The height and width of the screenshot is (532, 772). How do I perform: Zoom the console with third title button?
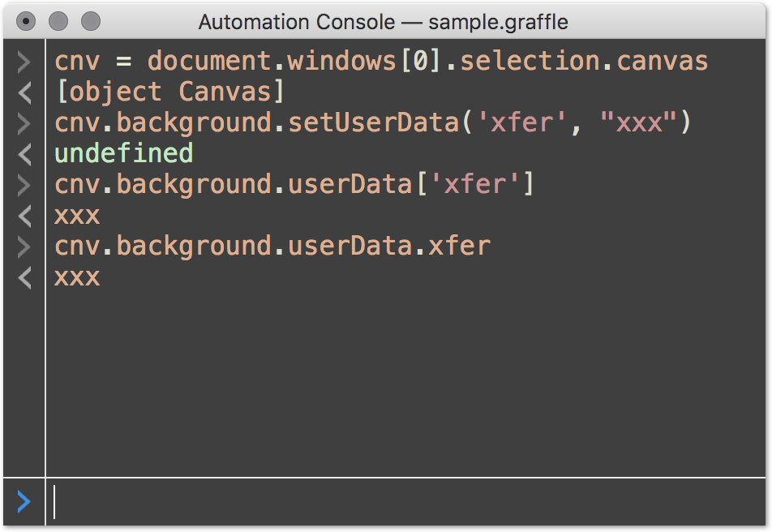click(91, 22)
